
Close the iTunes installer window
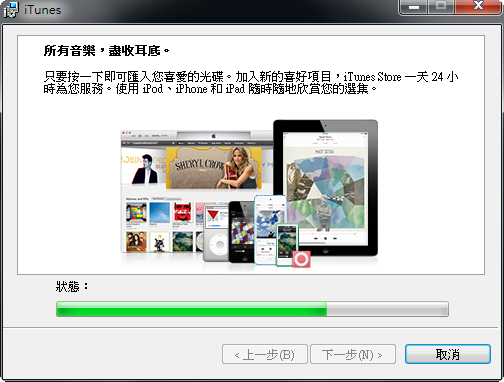tap(479, 6)
